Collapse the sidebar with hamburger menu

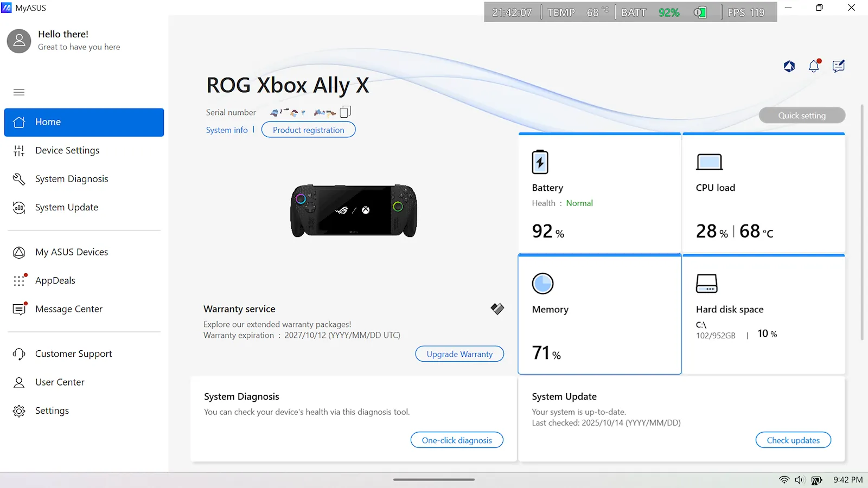(19, 92)
